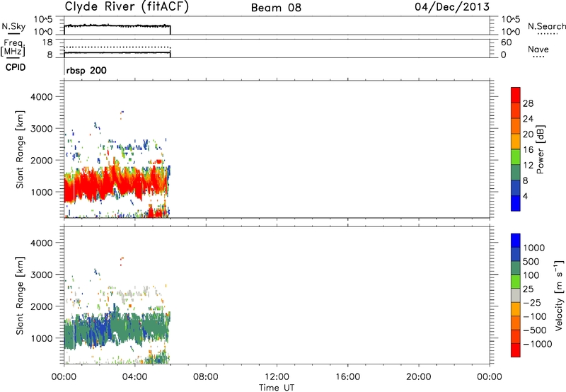This screenshot has height=392, width=566.
Task: Select the Velocity segment between 100 and 500
Action: pyautogui.click(x=516, y=268)
